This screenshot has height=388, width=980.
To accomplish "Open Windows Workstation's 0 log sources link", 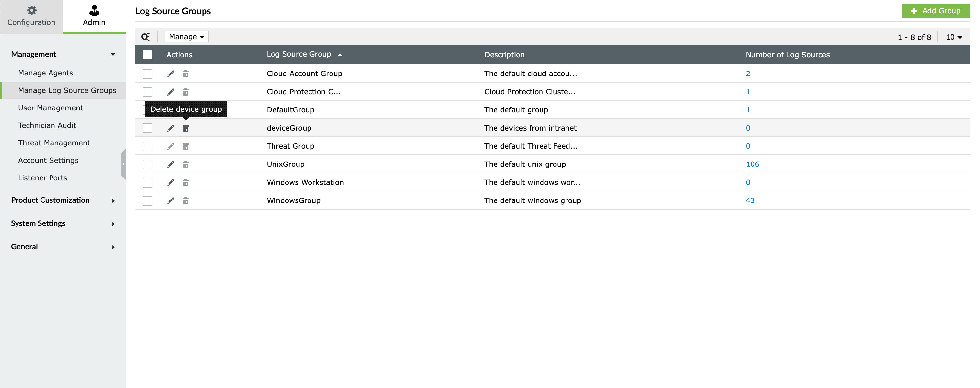I will (748, 183).
